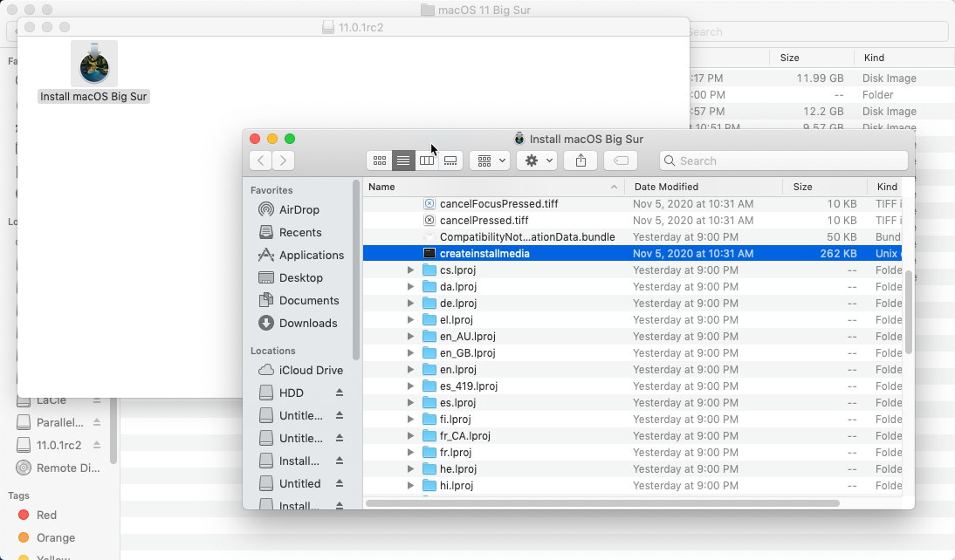
Task: Click vertical scrollbar of file list
Action: point(909,312)
